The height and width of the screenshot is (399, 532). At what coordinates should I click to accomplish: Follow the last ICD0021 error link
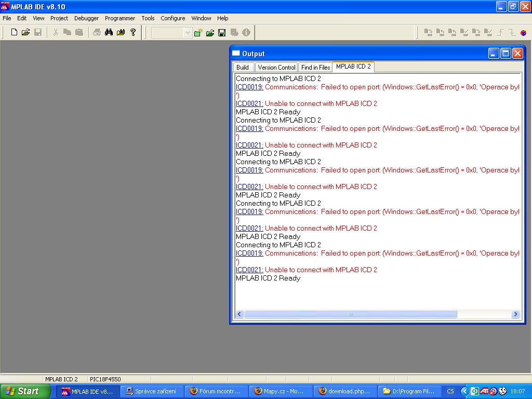click(x=249, y=270)
